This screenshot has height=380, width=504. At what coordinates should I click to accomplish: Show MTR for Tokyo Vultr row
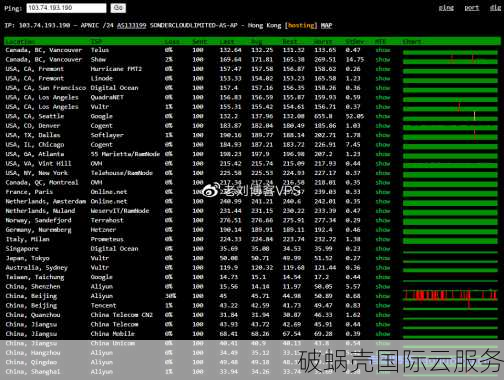[x=383, y=258]
